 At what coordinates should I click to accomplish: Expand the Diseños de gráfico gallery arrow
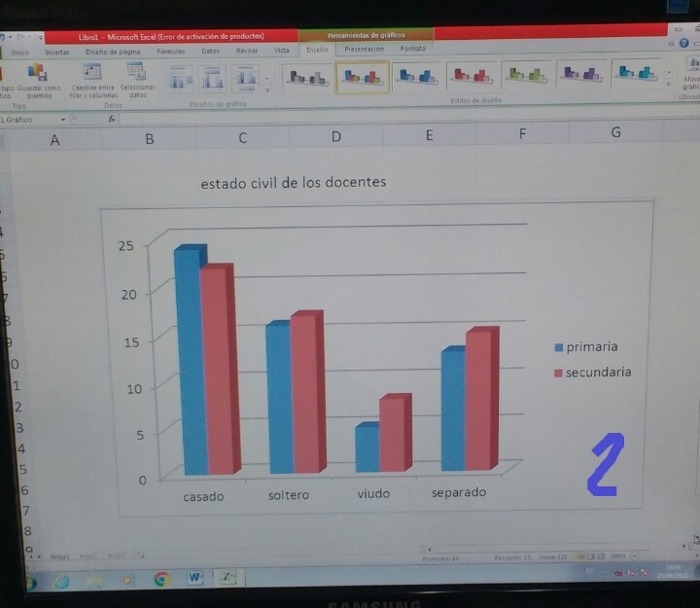(267, 89)
